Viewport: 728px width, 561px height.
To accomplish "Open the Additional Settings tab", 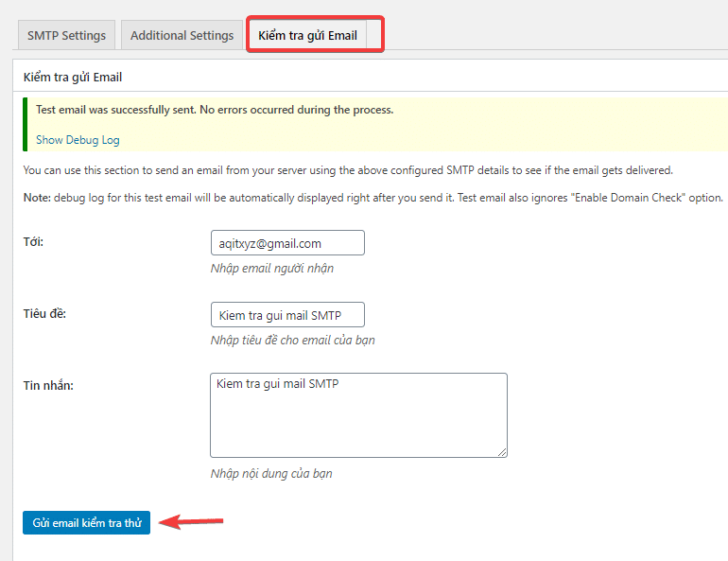I will coord(182,35).
